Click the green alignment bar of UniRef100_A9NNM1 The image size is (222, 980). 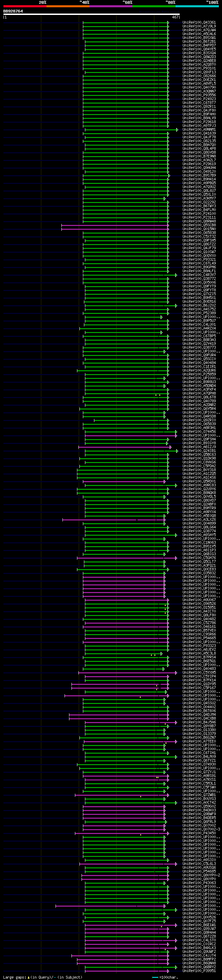click(131, 130)
